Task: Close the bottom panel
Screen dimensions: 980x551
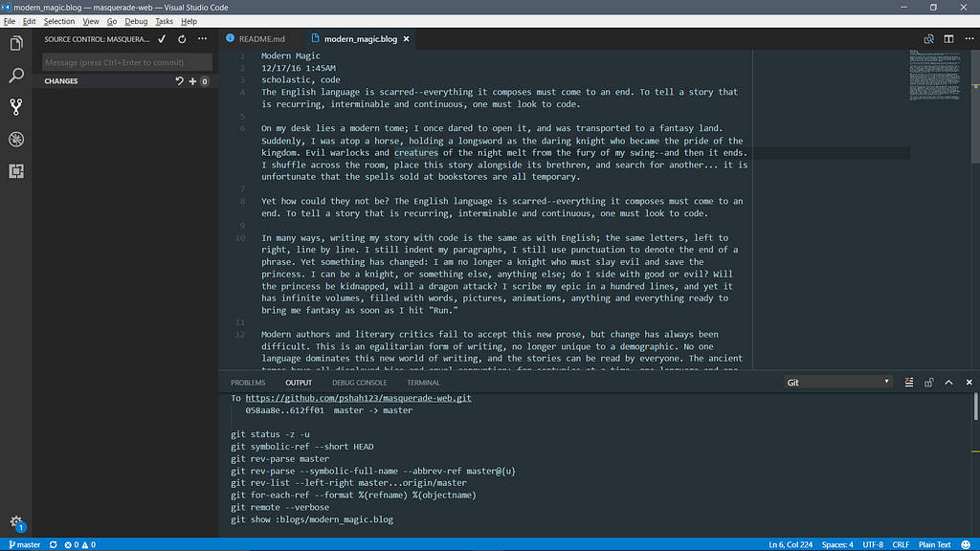Action: pos(969,383)
